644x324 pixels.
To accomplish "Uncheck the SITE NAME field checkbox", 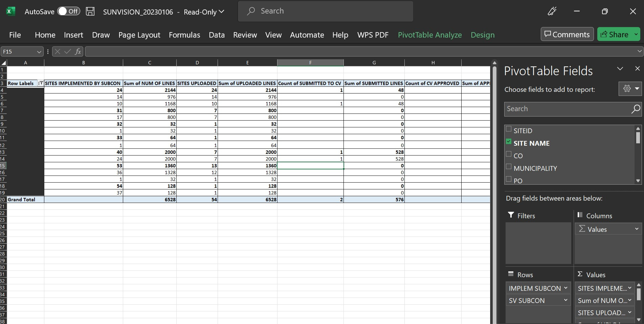I will pyautogui.click(x=508, y=142).
